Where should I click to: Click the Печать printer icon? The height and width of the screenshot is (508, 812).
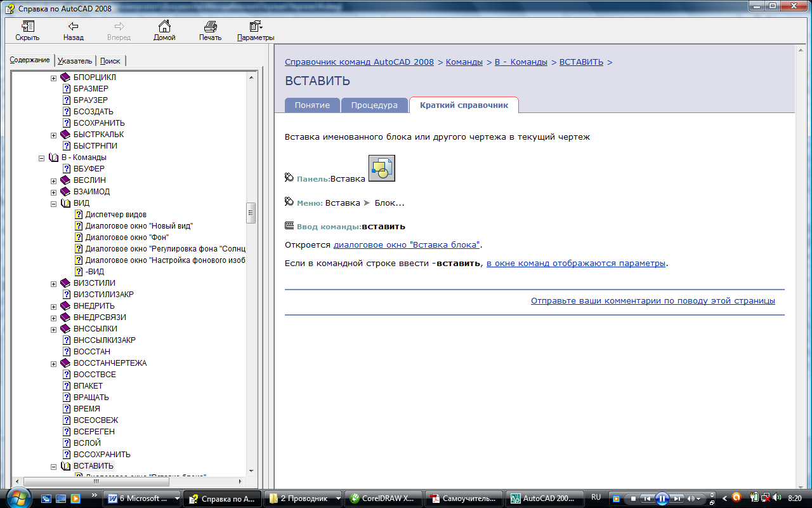(210, 26)
